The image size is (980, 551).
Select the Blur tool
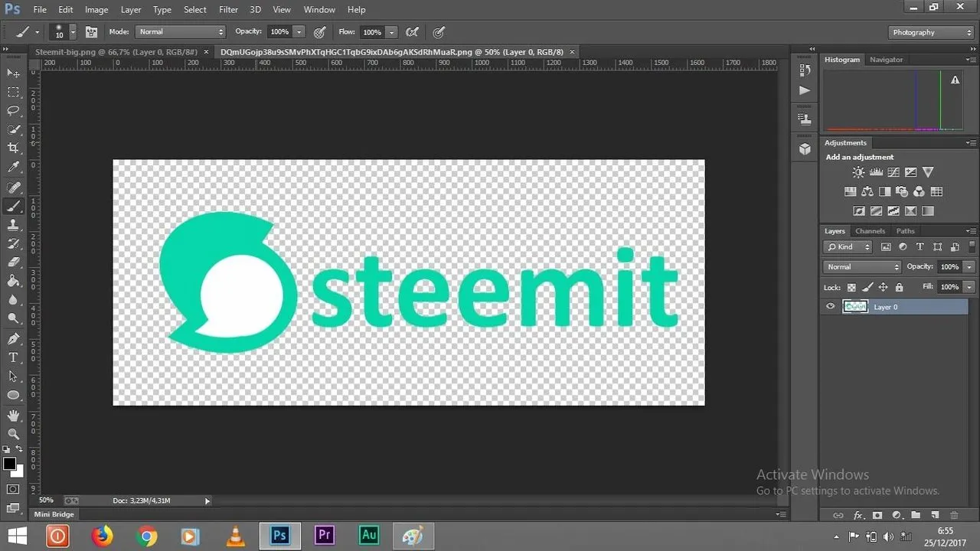tap(13, 300)
